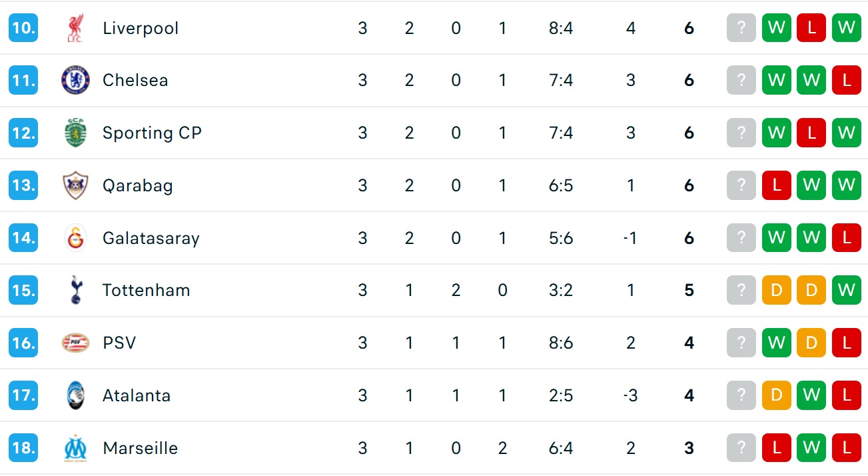The width and height of the screenshot is (868, 476).
Task: Click PSV's orange D form badge
Action: (x=811, y=343)
